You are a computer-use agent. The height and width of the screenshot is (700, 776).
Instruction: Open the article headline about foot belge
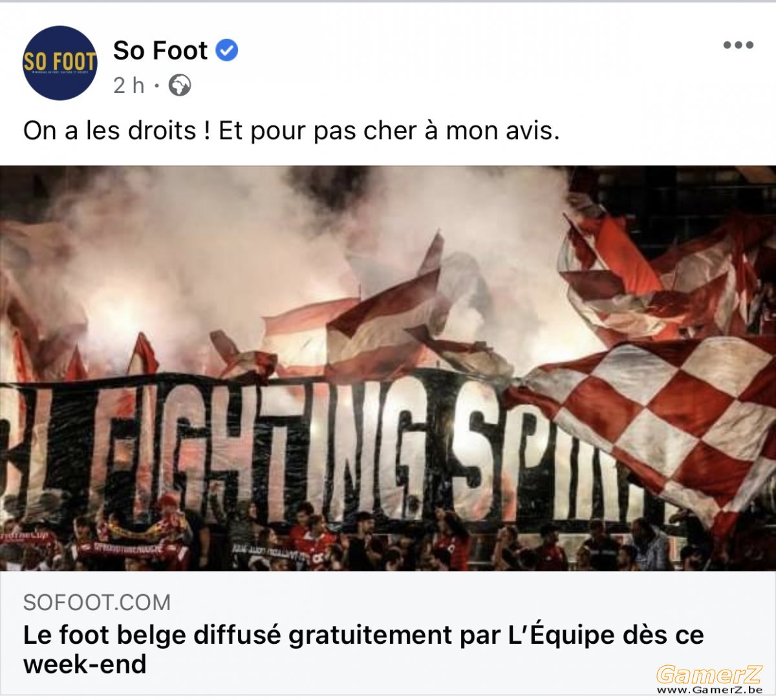pyautogui.click(x=363, y=649)
